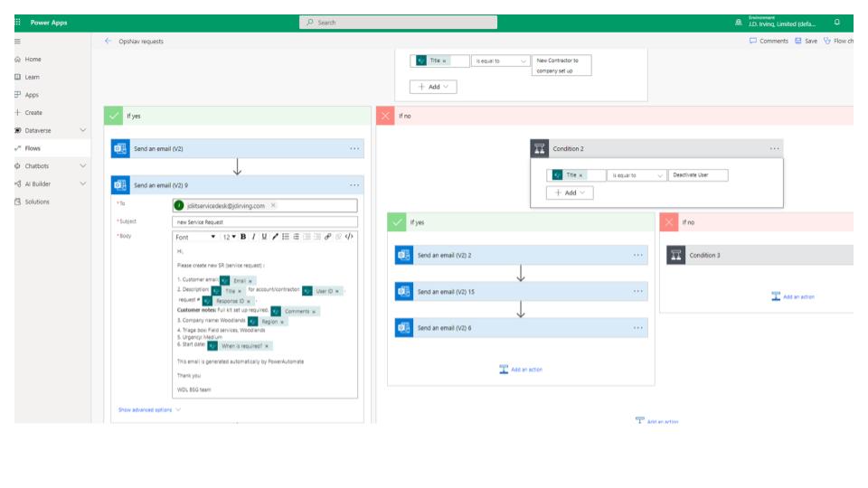
Task: Open the top condition's 'is equal to' dropdown
Action: (500, 61)
